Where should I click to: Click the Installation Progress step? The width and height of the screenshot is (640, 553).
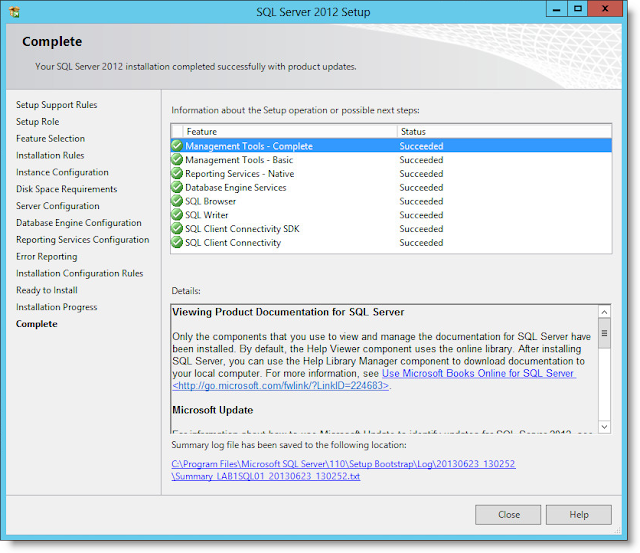[x=57, y=307]
